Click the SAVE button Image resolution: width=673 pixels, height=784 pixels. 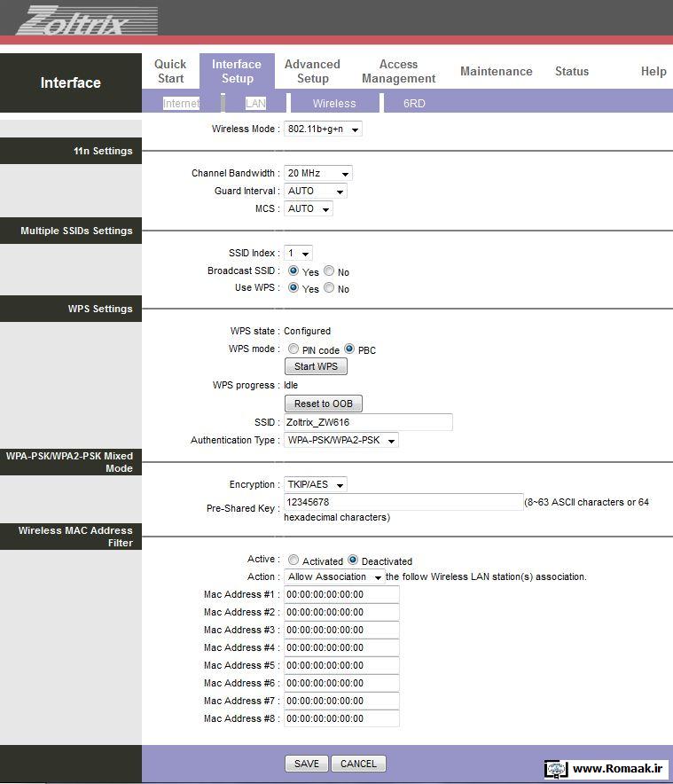point(307,764)
